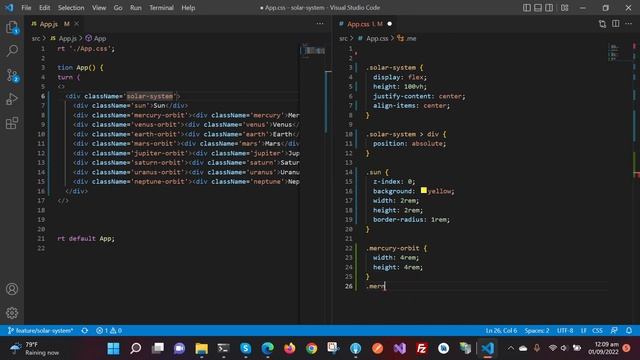Click UTF-8 encoding in status bar

pyautogui.click(x=565, y=331)
